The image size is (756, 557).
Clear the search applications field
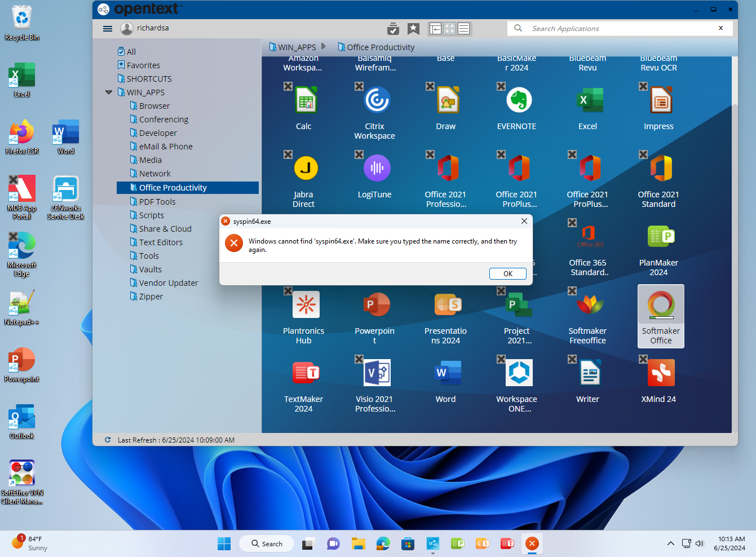[720, 28]
